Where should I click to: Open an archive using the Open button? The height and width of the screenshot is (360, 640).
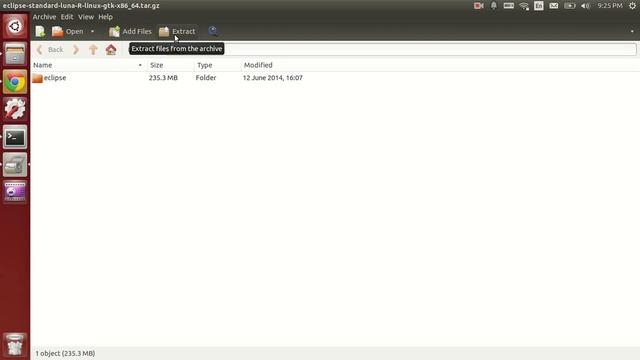click(x=67, y=31)
